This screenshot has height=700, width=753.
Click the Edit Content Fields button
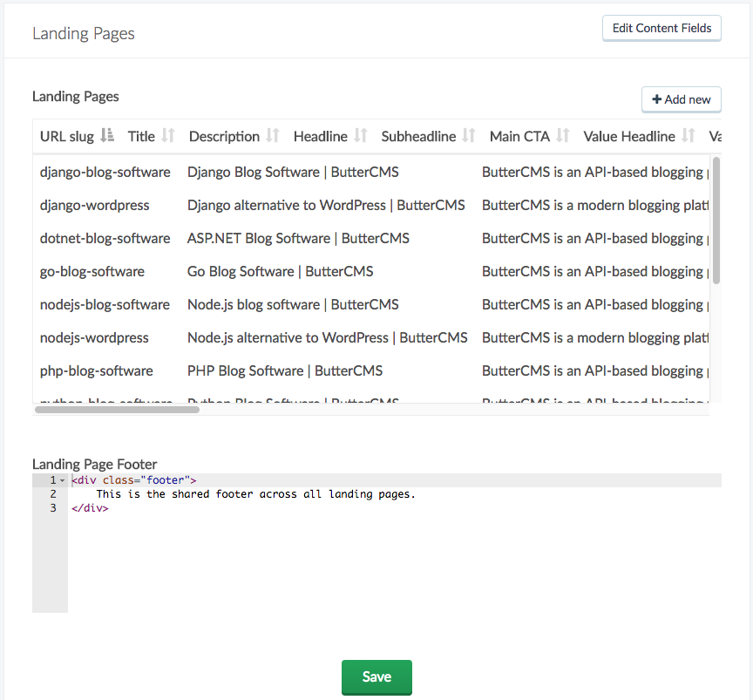[661, 29]
